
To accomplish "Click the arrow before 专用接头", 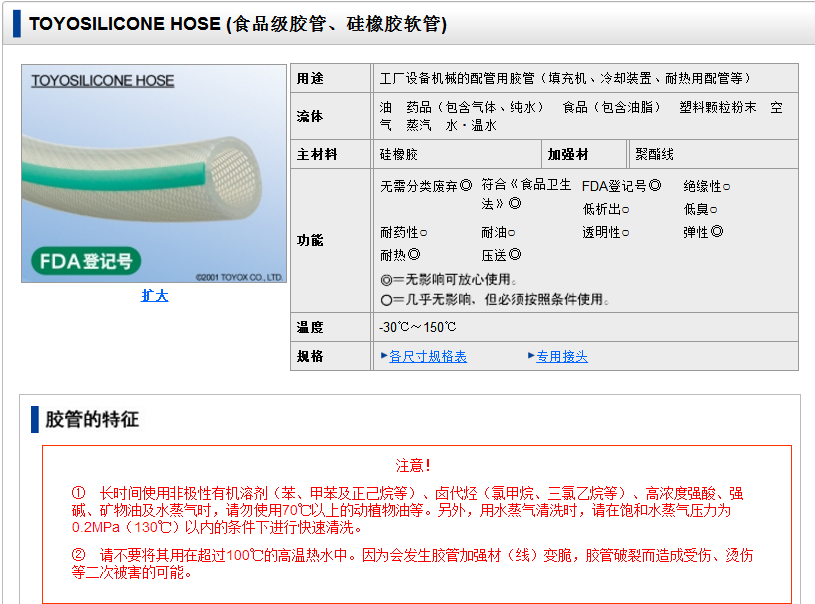I will (x=531, y=356).
